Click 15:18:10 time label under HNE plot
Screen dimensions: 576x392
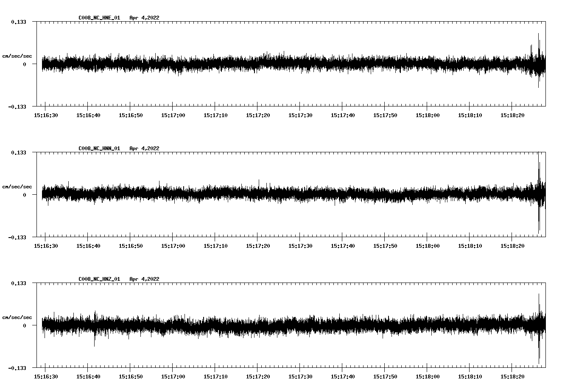[470, 115]
